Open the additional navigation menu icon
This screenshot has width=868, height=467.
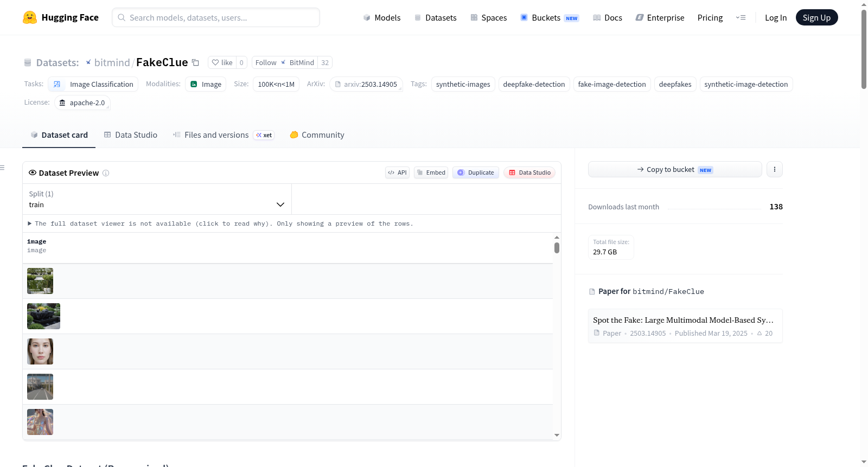(741, 17)
